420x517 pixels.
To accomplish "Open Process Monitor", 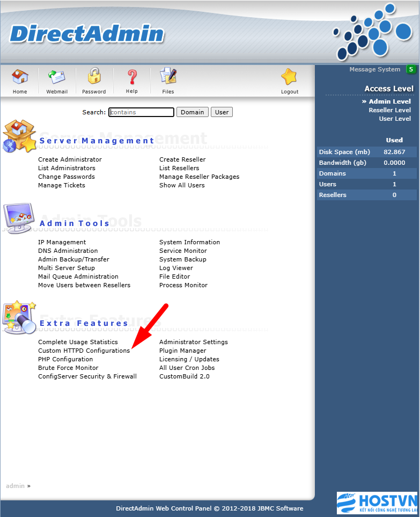I will click(x=183, y=285).
